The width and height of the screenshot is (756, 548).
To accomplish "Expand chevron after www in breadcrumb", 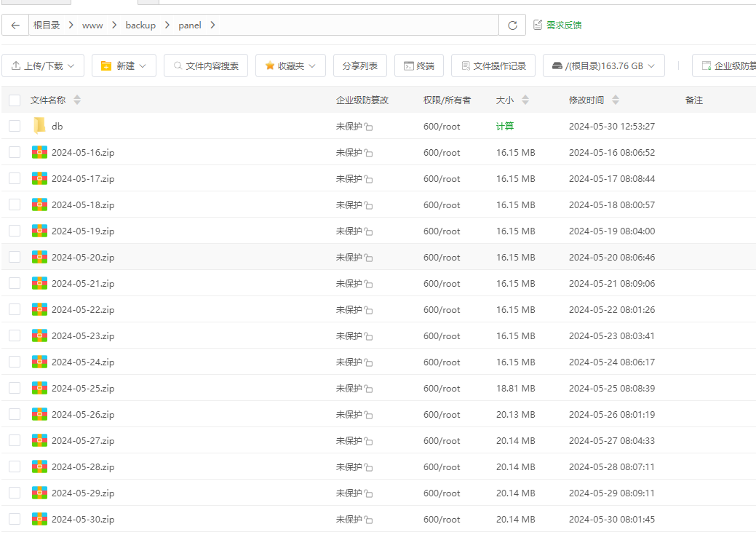I will (114, 25).
